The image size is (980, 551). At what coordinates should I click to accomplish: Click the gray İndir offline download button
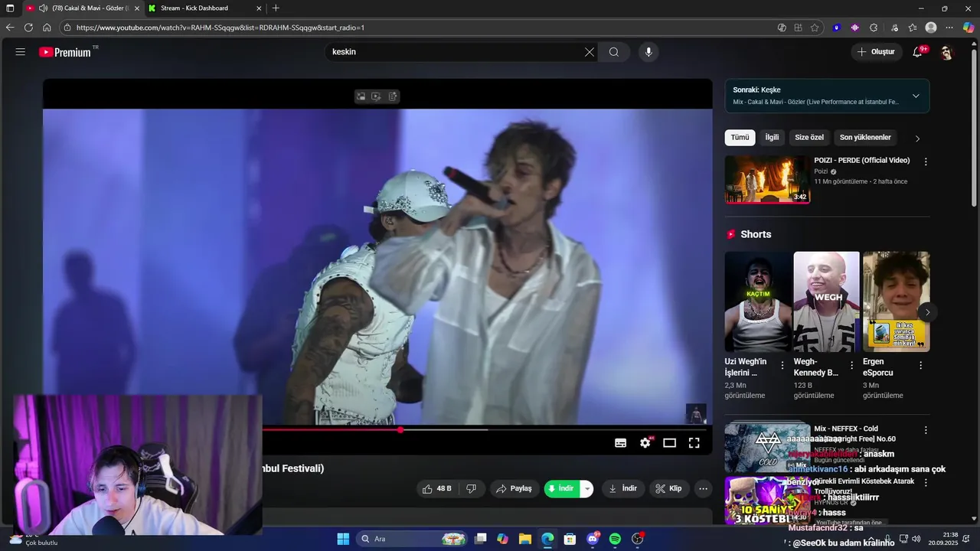pos(623,488)
